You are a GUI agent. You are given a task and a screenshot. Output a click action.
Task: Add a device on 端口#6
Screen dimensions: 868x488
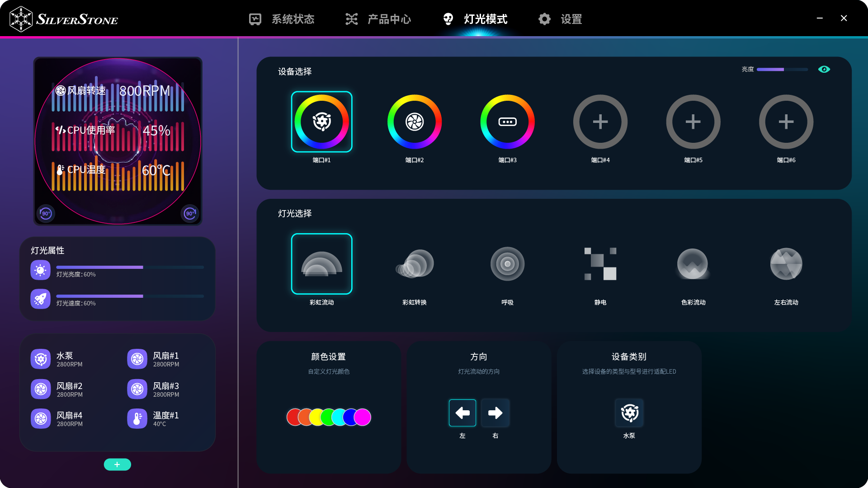786,122
